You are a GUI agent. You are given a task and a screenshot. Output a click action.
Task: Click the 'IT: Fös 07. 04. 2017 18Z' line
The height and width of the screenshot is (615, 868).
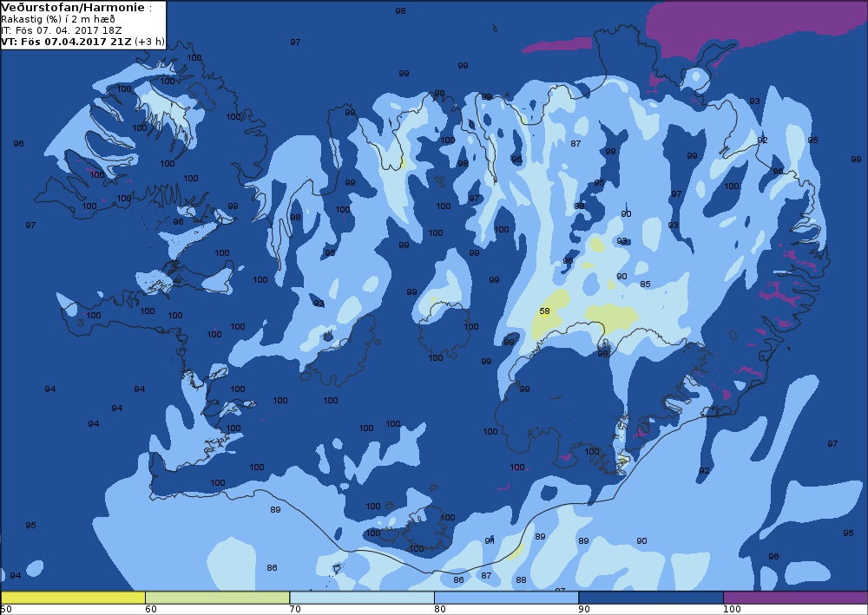(x=62, y=30)
